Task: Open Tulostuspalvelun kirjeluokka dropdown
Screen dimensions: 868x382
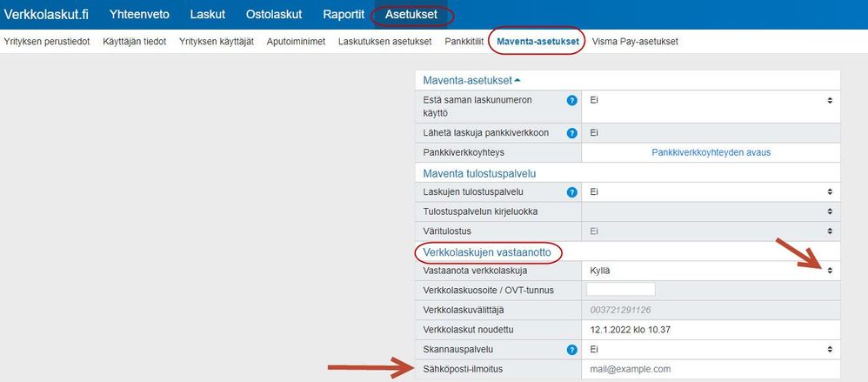Action: click(710, 211)
